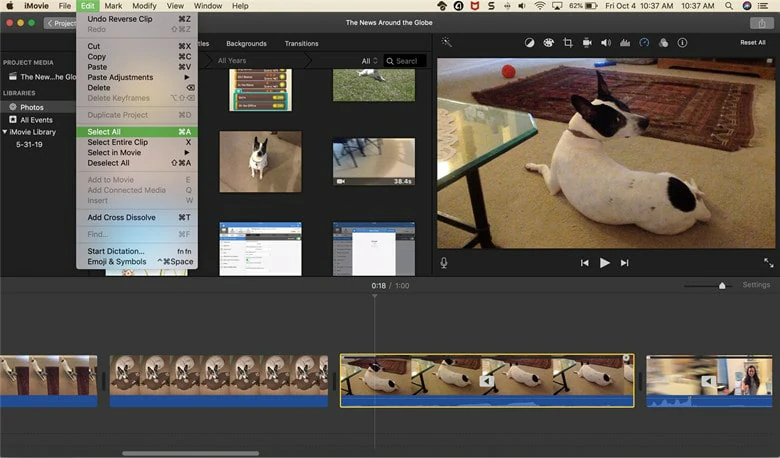This screenshot has height=458, width=780.
Task: Open Emoji & Symbols from menu
Action: (137, 262)
